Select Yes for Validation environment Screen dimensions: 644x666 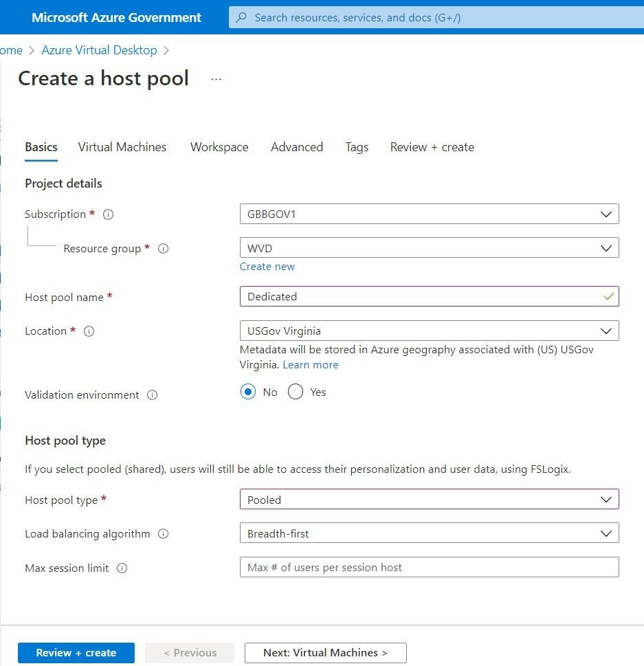coord(296,392)
